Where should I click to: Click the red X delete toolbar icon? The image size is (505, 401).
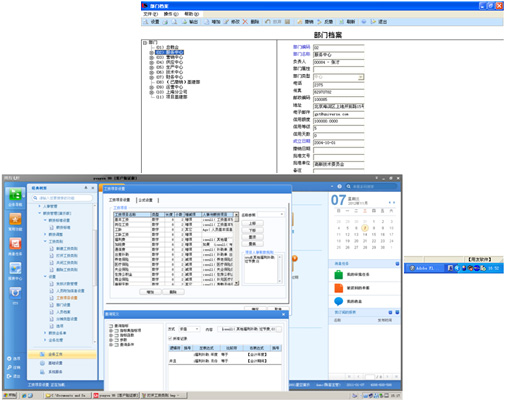(x=245, y=22)
